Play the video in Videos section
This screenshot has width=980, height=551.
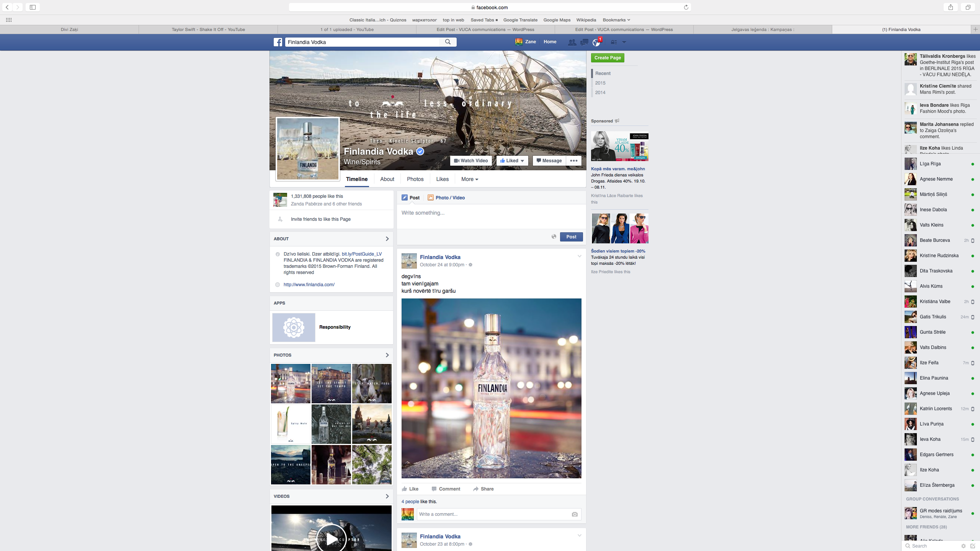[x=332, y=538]
